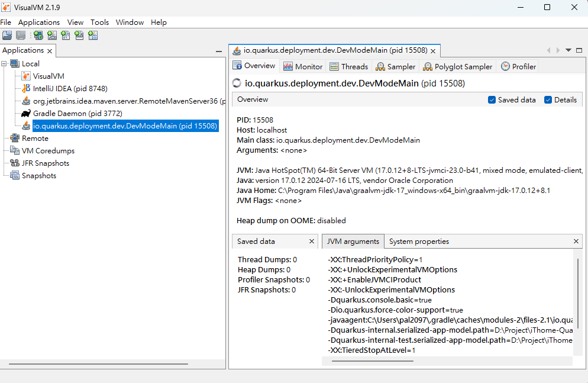Click the VisualVM logo in title bar
The image size is (588, 383).
point(6,7)
